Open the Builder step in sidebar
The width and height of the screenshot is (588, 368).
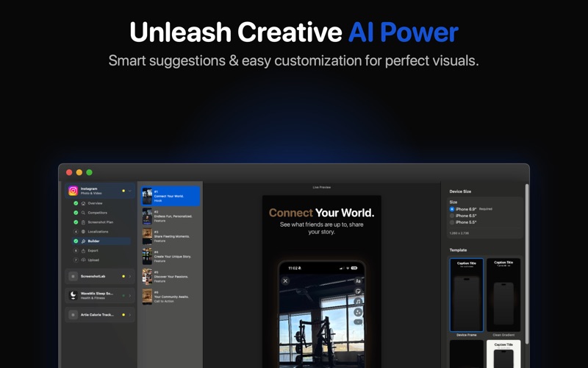(x=101, y=241)
